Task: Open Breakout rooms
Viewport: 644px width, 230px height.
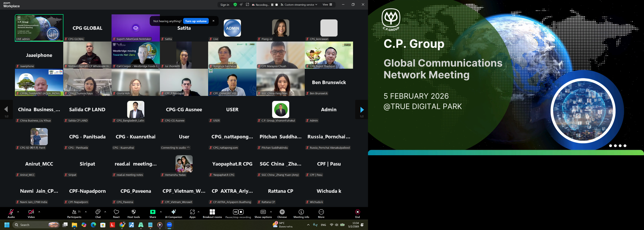Action: (212, 214)
